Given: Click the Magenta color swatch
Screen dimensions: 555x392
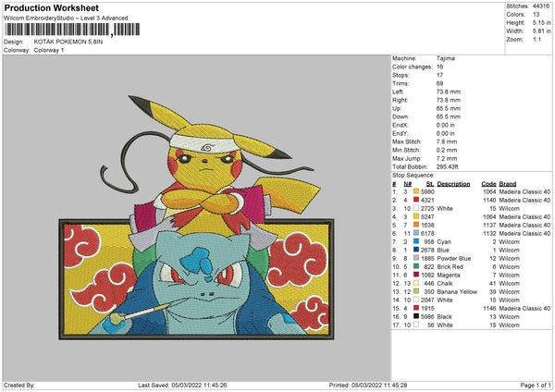Looking at the screenshot, I should (416, 275).
